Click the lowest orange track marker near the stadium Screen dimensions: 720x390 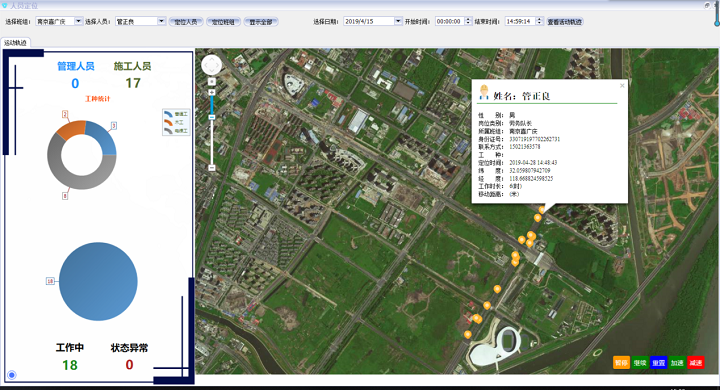tap(467, 334)
